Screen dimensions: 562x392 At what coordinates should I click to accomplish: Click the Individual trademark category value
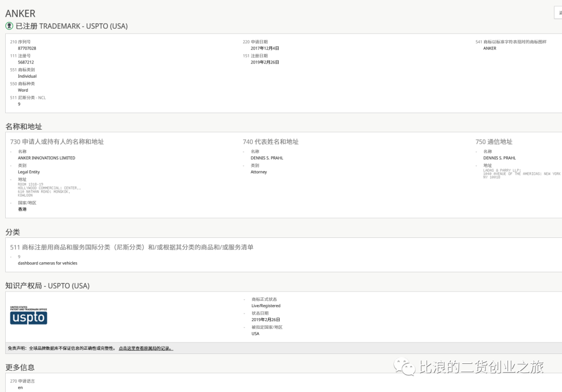27,77
